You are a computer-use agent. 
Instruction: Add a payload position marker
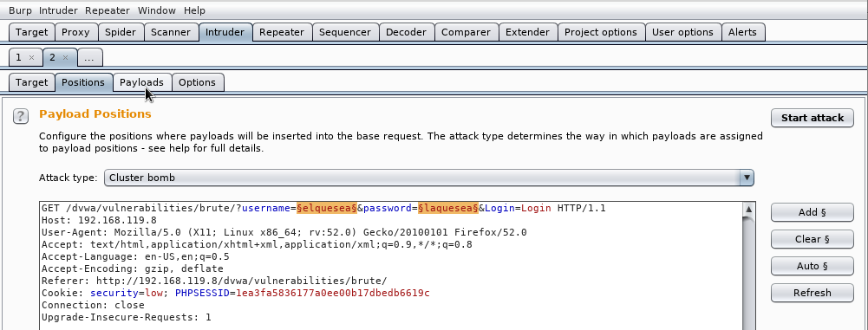813,212
